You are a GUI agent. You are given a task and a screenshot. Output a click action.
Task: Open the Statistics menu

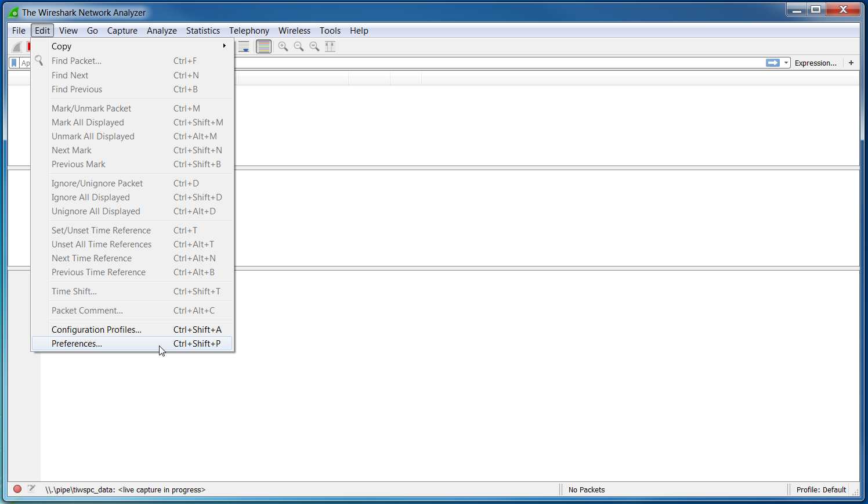[x=203, y=31]
